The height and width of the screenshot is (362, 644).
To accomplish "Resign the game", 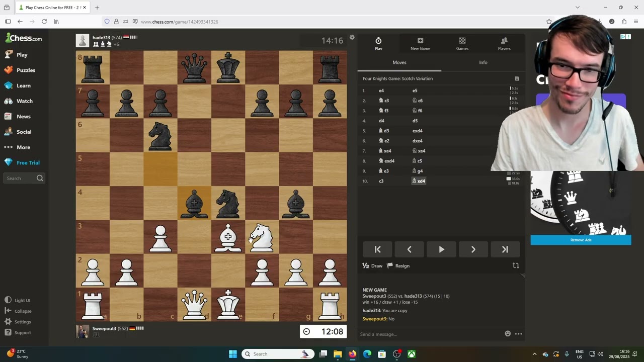I will 398,266.
